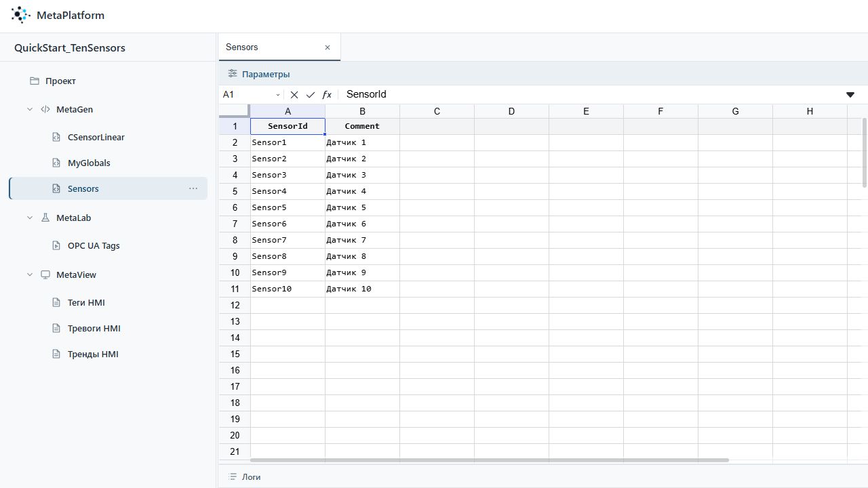
Task: Click the file icon next to MyGlobals
Action: pos(57,163)
